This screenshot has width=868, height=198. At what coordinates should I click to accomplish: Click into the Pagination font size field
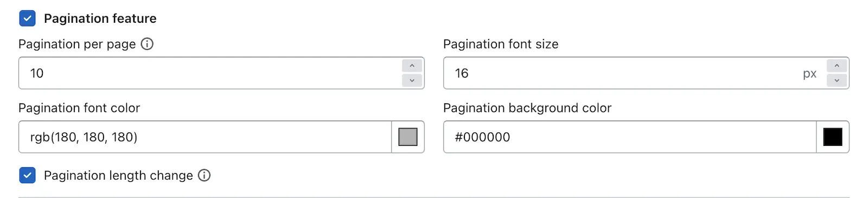point(622,73)
